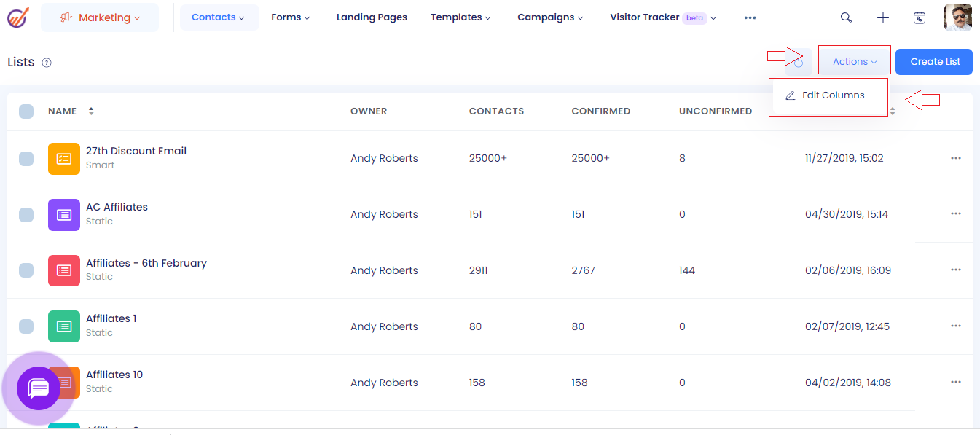Open the phone dialer icon
This screenshot has width=980, height=435.
pos(920,17)
